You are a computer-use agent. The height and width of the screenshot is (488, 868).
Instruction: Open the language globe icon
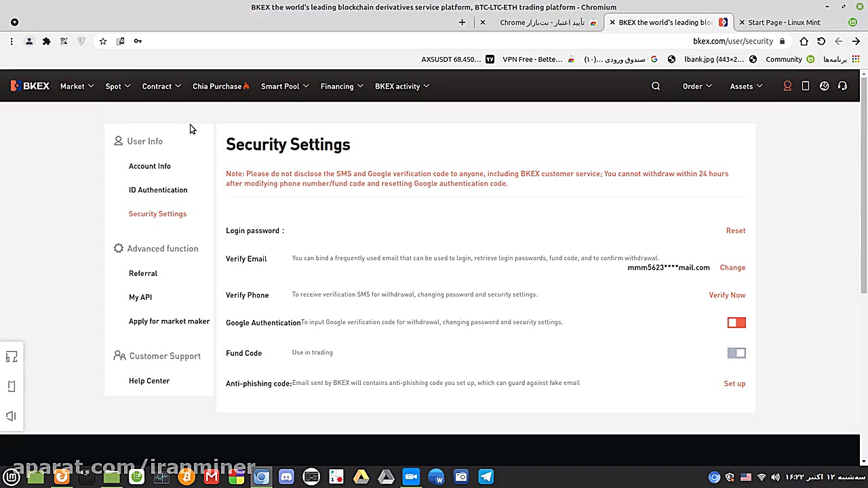(825, 86)
